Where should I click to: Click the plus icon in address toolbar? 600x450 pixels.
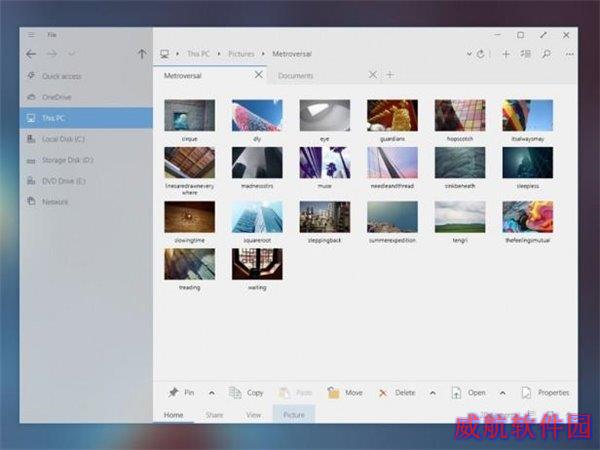[x=506, y=54]
